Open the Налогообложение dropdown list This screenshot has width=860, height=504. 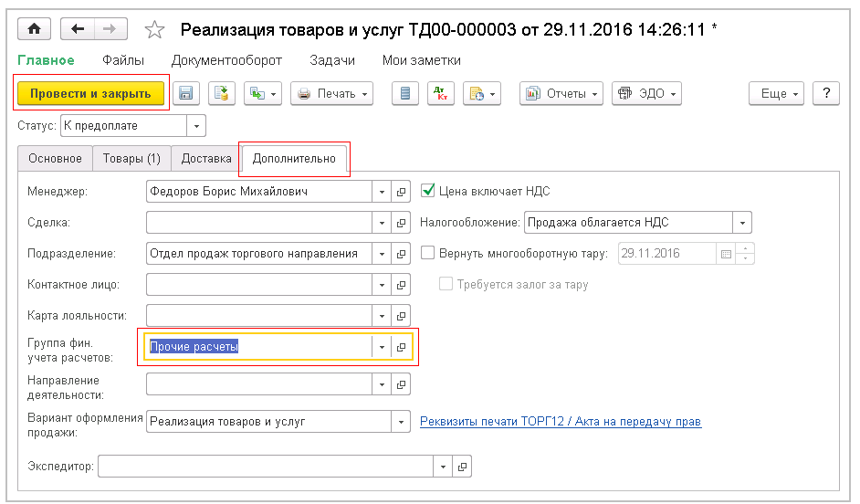click(x=743, y=222)
